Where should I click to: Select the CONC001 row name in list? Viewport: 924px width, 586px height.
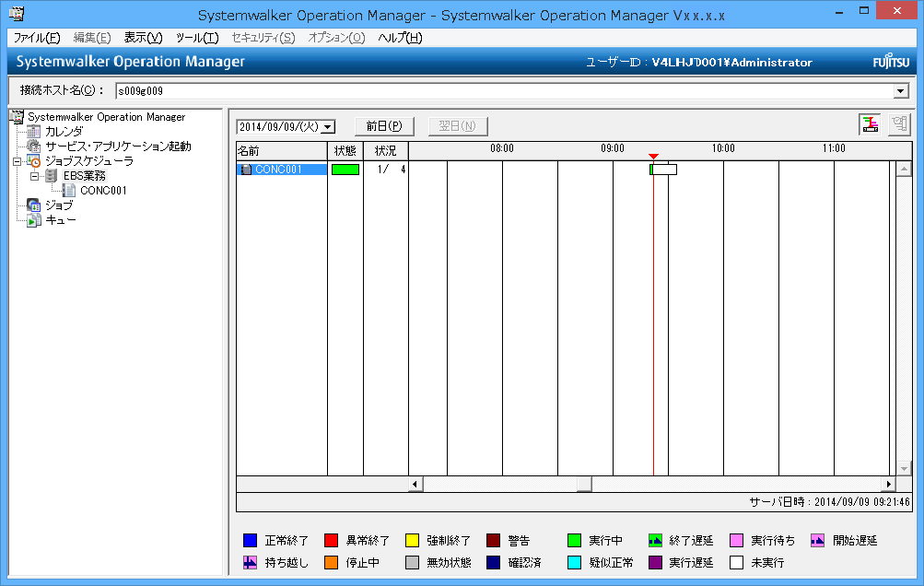pyautogui.click(x=279, y=170)
